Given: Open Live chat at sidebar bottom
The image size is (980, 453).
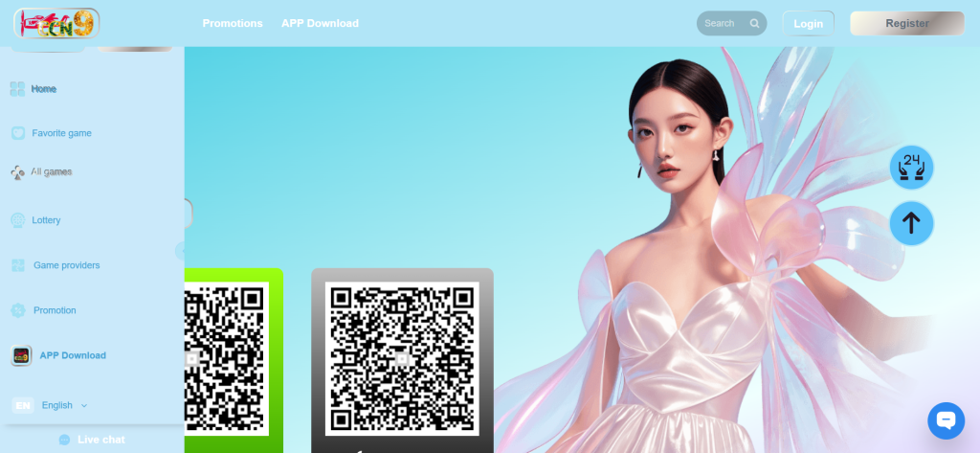Looking at the screenshot, I should point(92,440).
